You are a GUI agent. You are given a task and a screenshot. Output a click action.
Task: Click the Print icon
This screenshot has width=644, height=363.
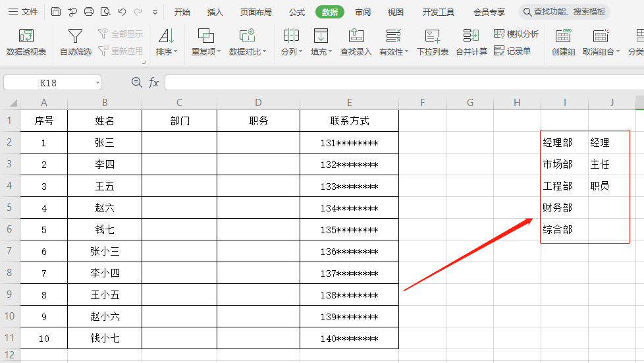point(89,12)
